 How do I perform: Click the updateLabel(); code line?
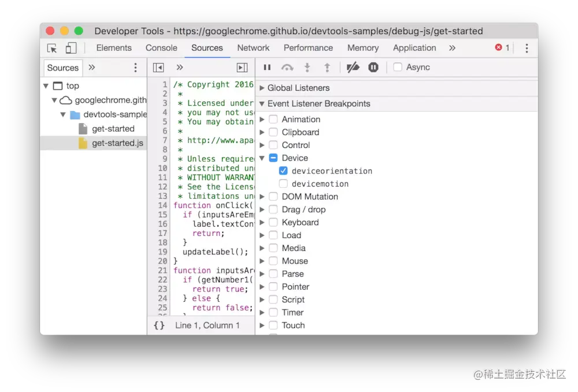(x=215, y=252)
